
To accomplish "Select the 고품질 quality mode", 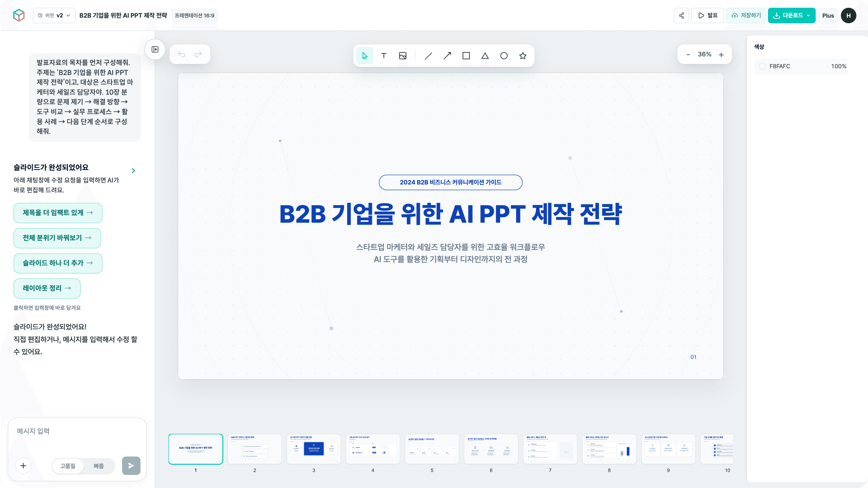I will tap(68, 466).
